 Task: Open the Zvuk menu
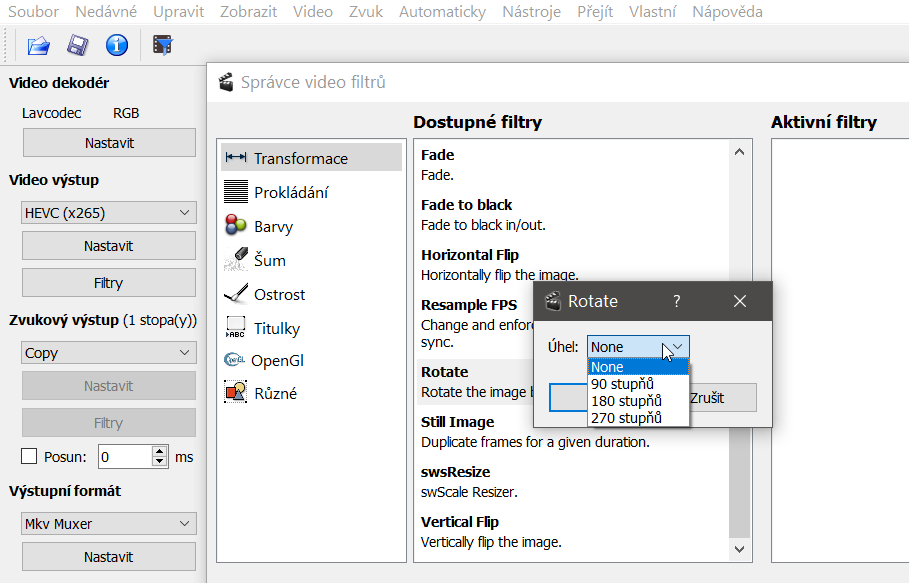[x=366, y=12]
